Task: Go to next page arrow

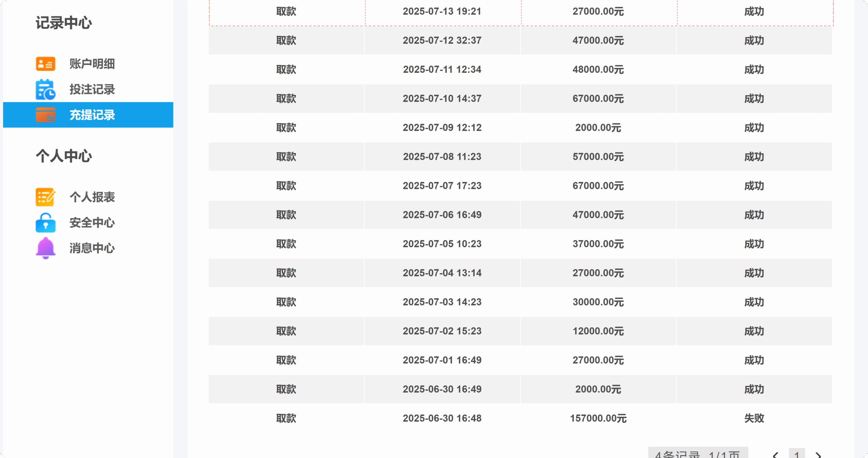Action: (x=818, y=455)
